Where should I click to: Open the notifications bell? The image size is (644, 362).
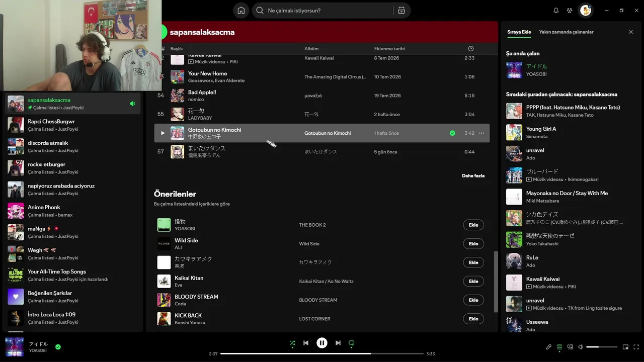pos(556,11)
